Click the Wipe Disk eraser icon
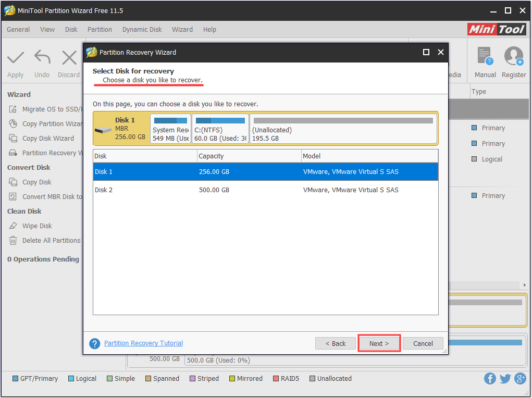The image size is (532, 398). tap(13, 226)
